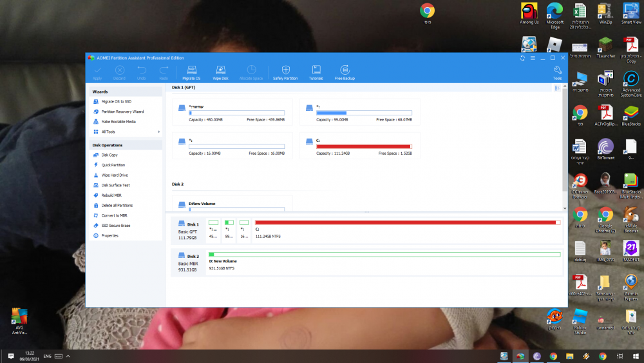Open Roblox Studio desktop icon
Screen dimensions: 644x363
point(580,322)
